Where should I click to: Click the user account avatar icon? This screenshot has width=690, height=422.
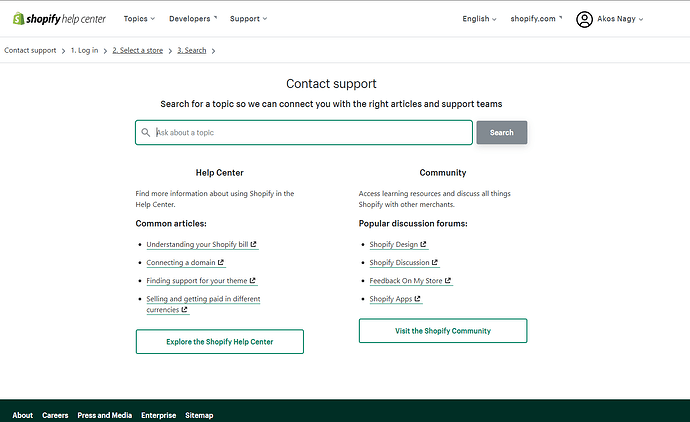coord(585,19)
